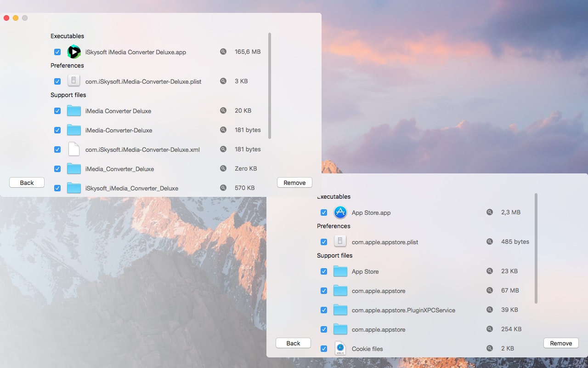Image resolution: width=588 pixels, height=368 pixels.
Task: Click Back in the rear iSkysoft window
Action: coord(27,182)
